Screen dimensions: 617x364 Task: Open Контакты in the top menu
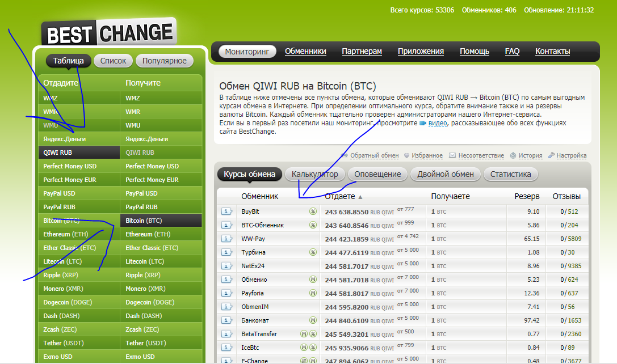pyautogui.click(x=552, y=51)
